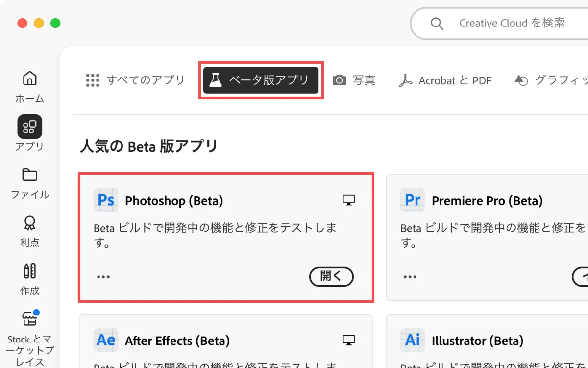Screen dimensions: 588x368
Task: Select the Apps sidebar icon
Action: coord(29,127)
